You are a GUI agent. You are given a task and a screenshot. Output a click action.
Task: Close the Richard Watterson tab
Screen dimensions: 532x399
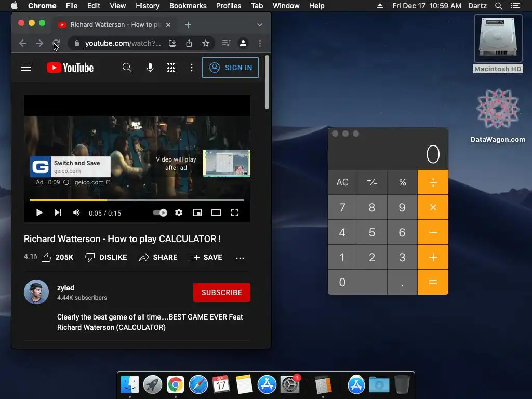click(x=168, y=25)
